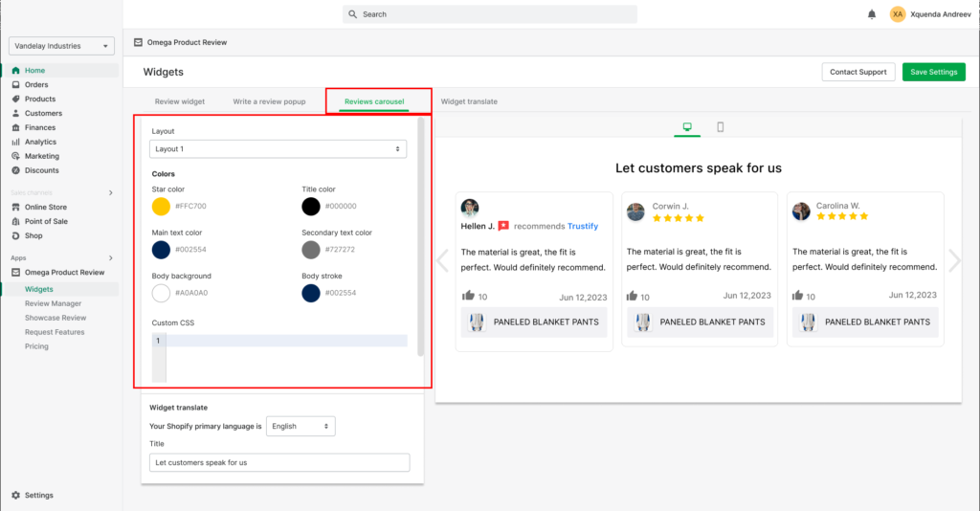Image resolution: width=980 pixels, height=511 pixels.
Task: Click into the Custom CSS editor
Action: tap(279, 358)
